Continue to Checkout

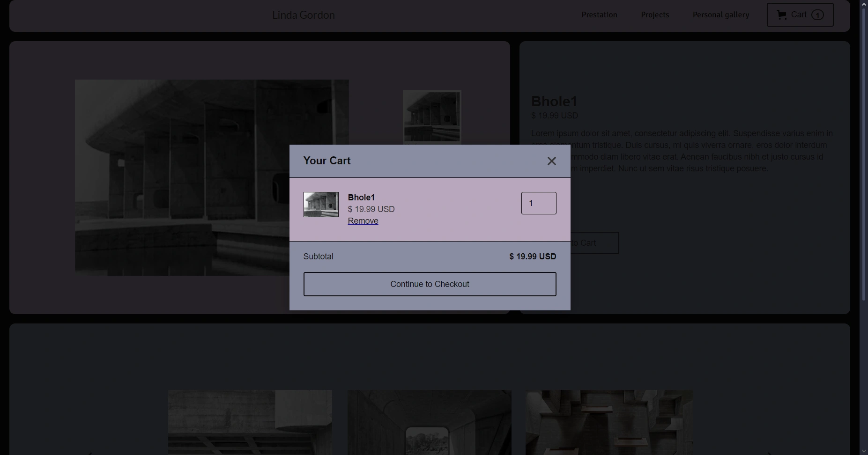pyautogui.click(x=430, y=284)
